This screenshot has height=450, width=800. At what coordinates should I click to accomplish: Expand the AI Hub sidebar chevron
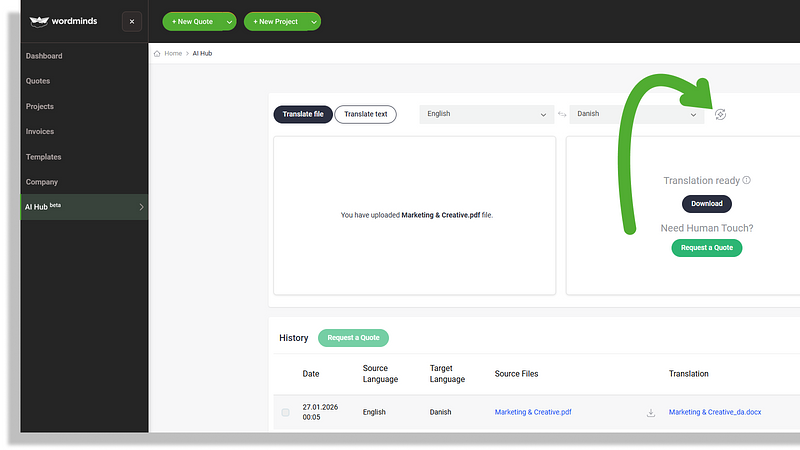(x=141, y=207)
